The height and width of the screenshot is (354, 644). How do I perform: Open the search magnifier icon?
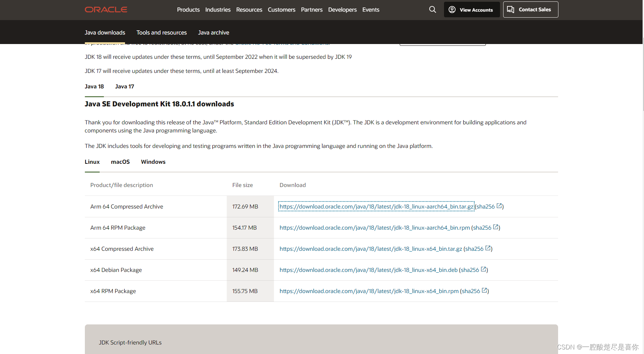click(x=432, y=10)
